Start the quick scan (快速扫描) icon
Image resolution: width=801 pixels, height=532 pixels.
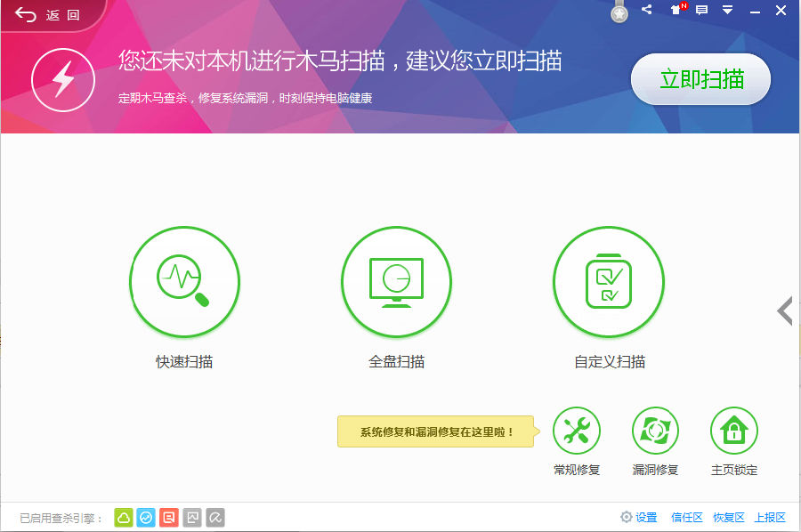184,282
